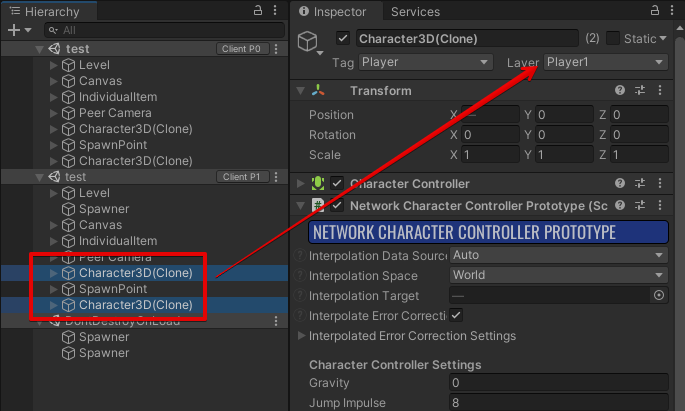Click the Hierarchy panel lock icon
Screen dimensions: 685x411
pos(258,10)
